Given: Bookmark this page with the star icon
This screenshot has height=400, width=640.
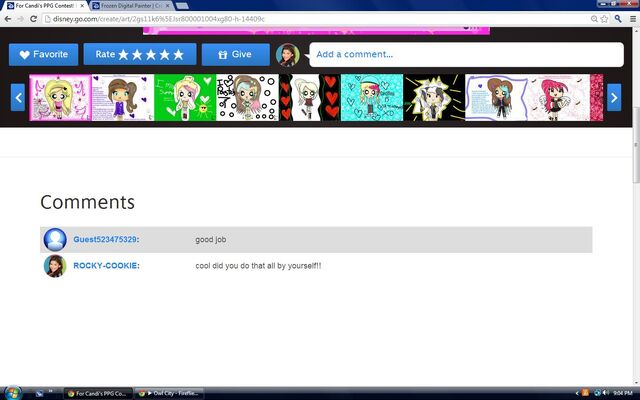Looking at the screenshot, I should point(604,19).
